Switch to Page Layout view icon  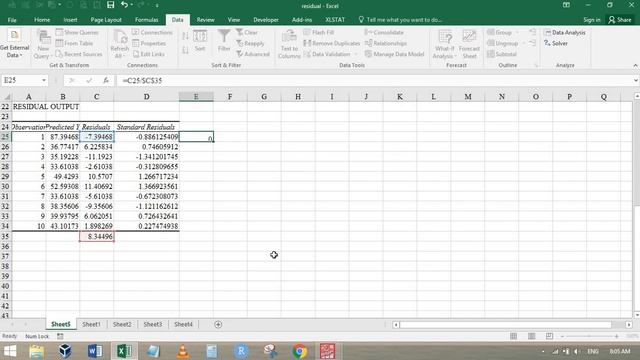point(531,336)
